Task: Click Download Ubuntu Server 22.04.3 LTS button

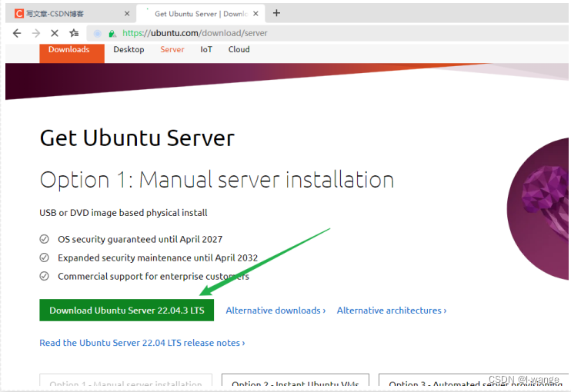Action: [x=127, y=311]
